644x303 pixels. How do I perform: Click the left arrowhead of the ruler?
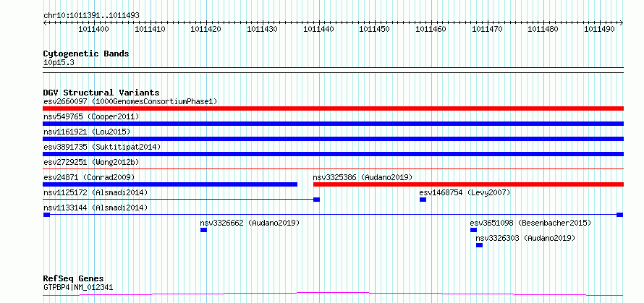coord(45,23)
